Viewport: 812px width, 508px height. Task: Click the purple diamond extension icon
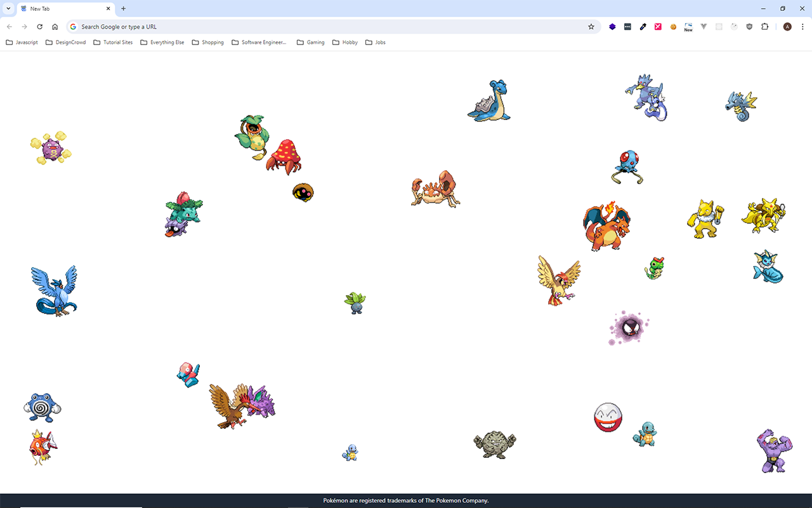point(612,27)
